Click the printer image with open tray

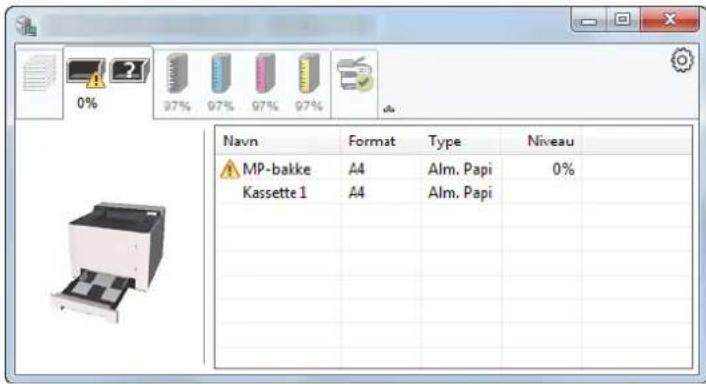[109, 262]
